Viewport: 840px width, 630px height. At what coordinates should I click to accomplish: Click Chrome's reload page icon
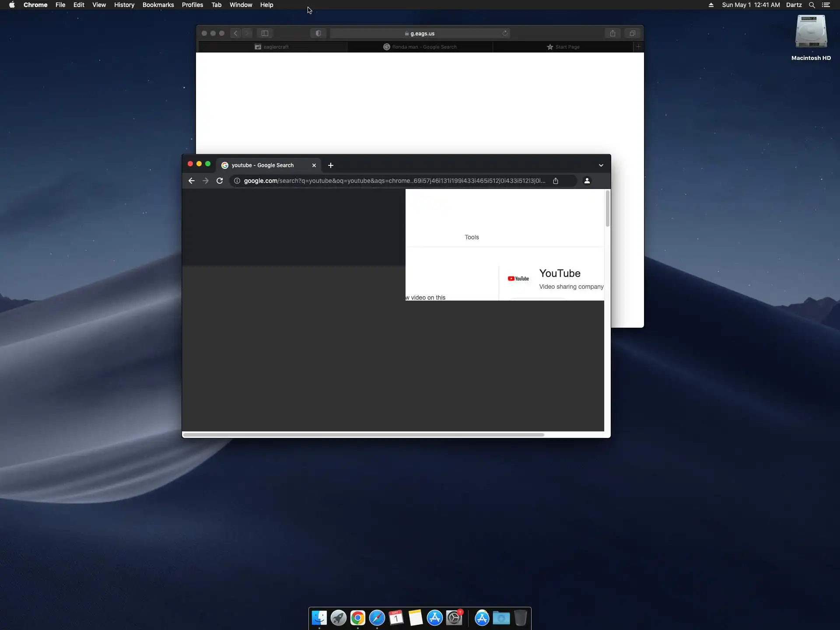click(x=220, y=181)
